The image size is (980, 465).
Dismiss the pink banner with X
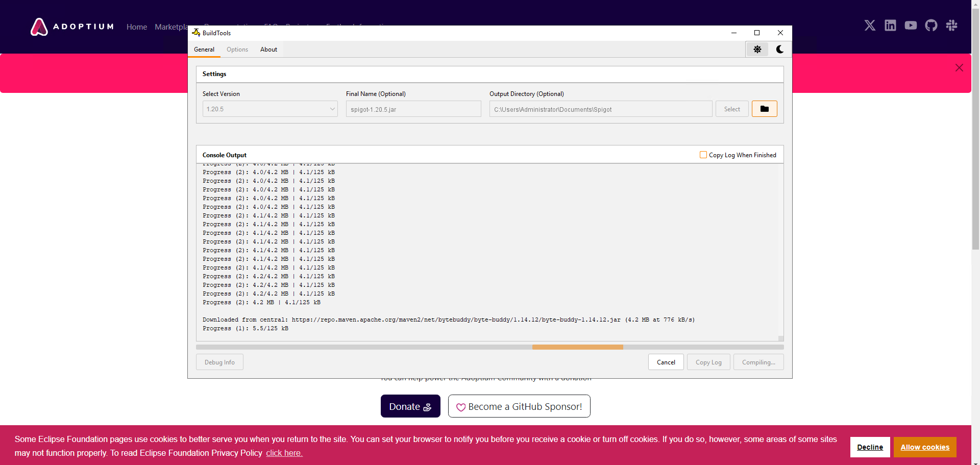[x=959, y=68]
